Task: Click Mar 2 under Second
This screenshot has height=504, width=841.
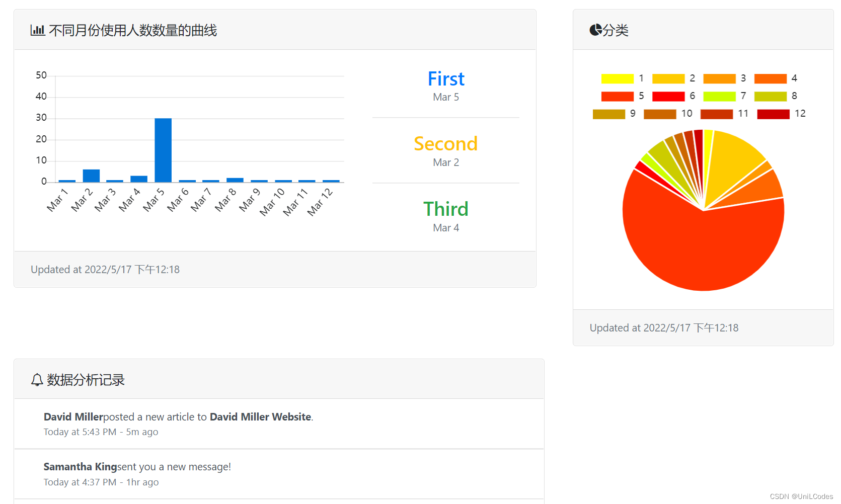Action: click(x=446, y=162)
